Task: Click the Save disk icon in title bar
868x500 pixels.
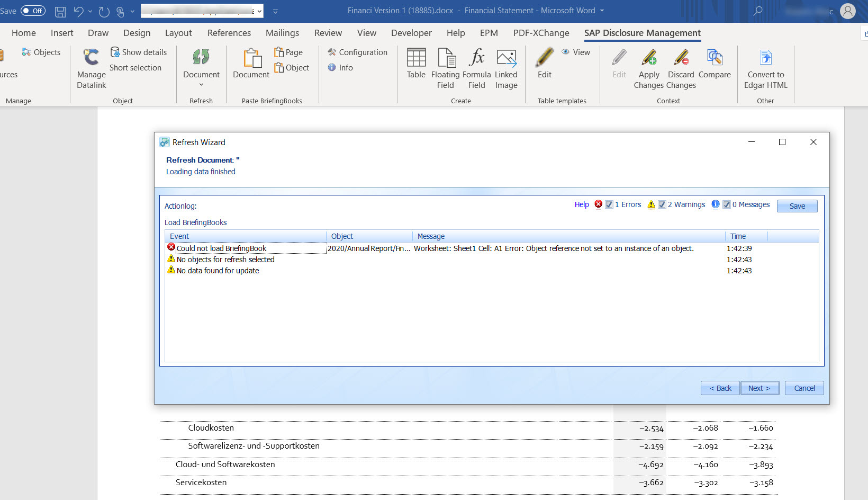Action: tap(60, 11)
